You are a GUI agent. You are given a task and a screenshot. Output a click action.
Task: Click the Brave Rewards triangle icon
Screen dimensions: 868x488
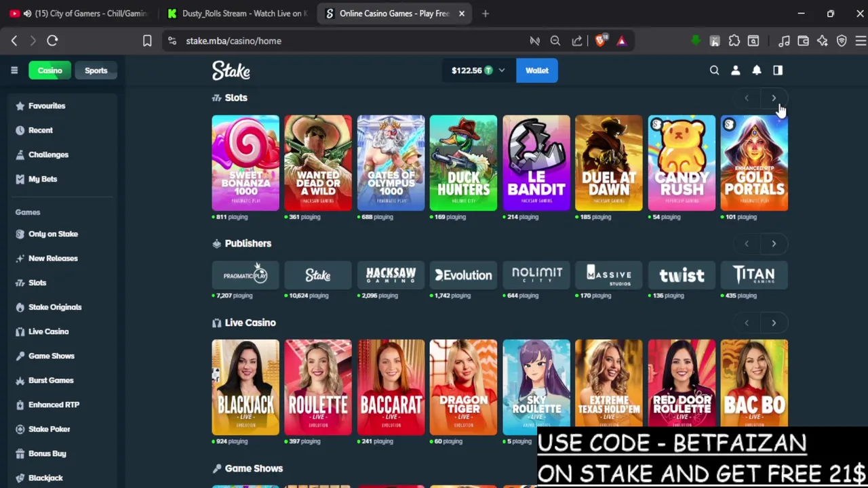pyautogui.click(x=621, y=41)
